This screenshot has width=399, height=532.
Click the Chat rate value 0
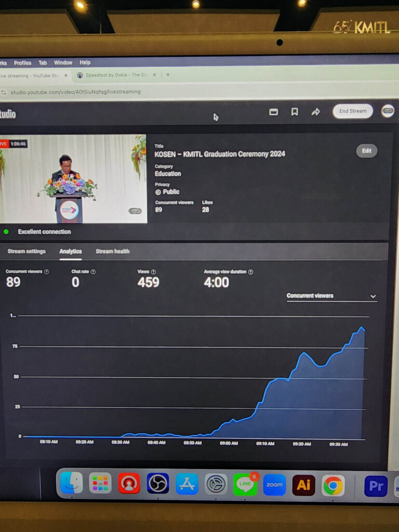pyautogui.click(x=75, y=282)
